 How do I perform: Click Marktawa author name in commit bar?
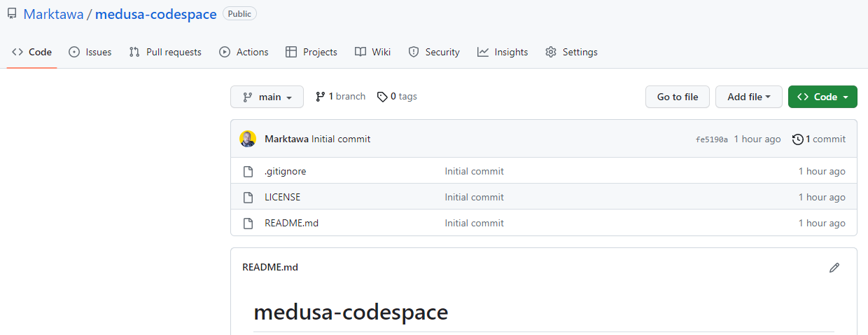286,139
